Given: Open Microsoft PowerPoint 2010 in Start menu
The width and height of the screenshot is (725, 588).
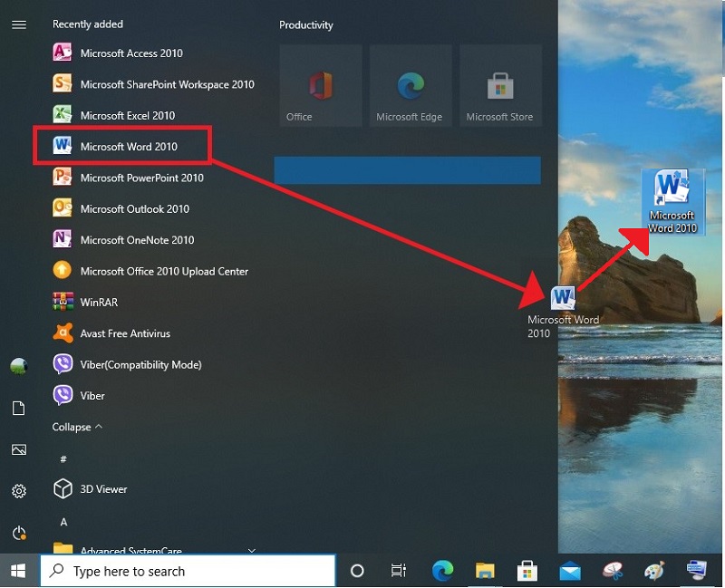Looking at the screenshot, I should click(141, 178).
